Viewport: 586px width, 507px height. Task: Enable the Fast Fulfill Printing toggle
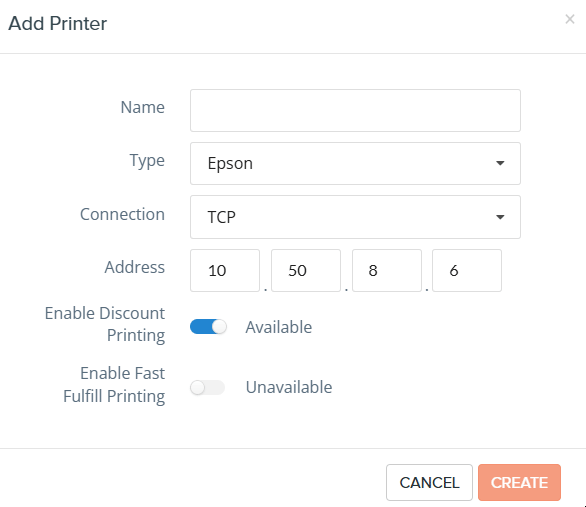point(207,387)
